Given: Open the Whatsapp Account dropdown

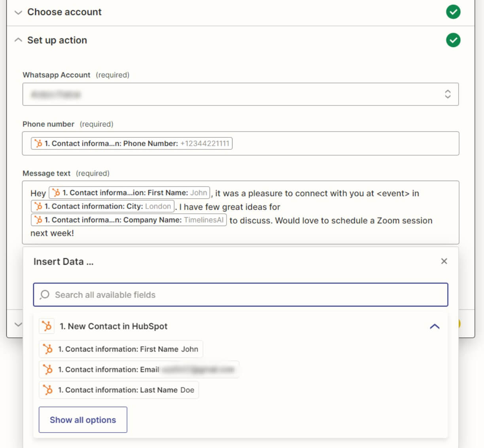Looking at the screenshot, I should pyautogui.click(x=240, y=94).
